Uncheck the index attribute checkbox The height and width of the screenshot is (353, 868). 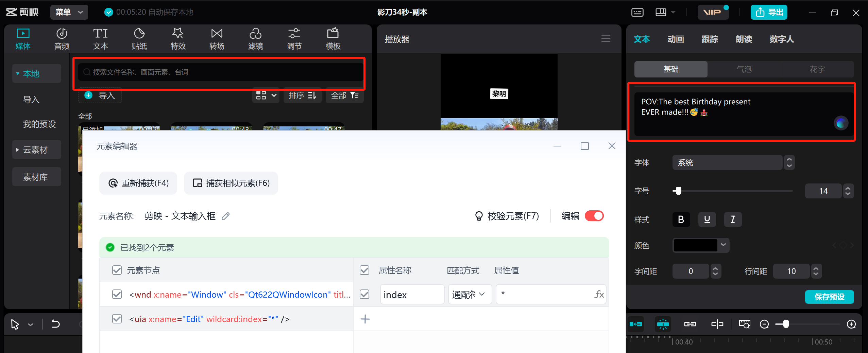coord(364,294)
